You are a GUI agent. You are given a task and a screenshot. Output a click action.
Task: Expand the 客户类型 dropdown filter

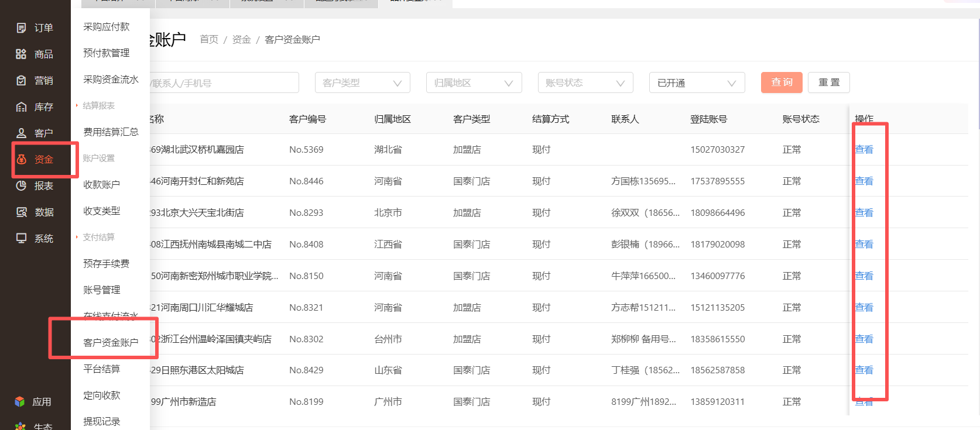pos(362,82)
